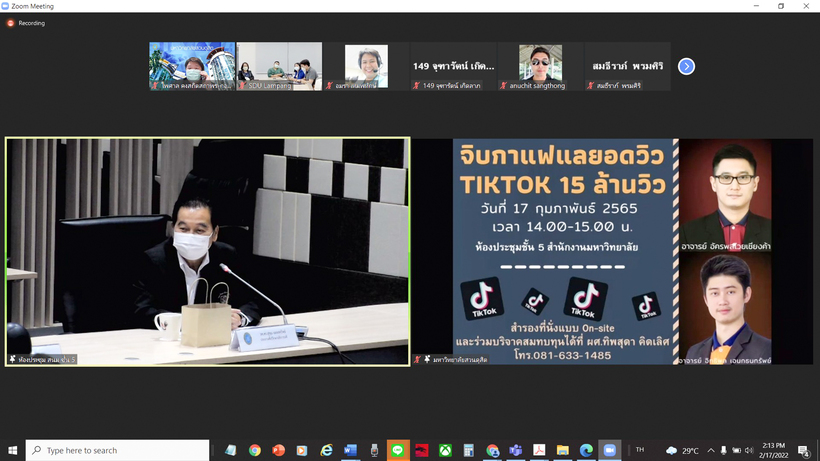
Task: Click the มหาวิทยาลัยสวนดุสิต name label
Action: click(x=460, y=360)
